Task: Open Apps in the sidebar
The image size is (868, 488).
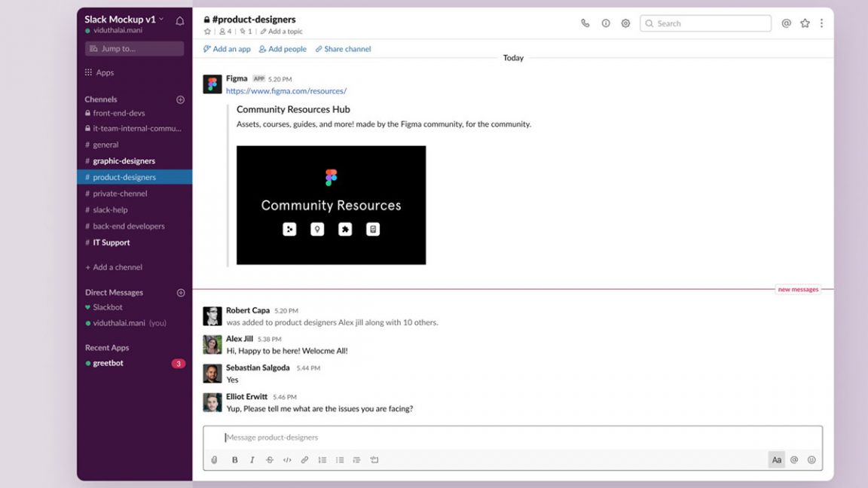Action: 99,72
